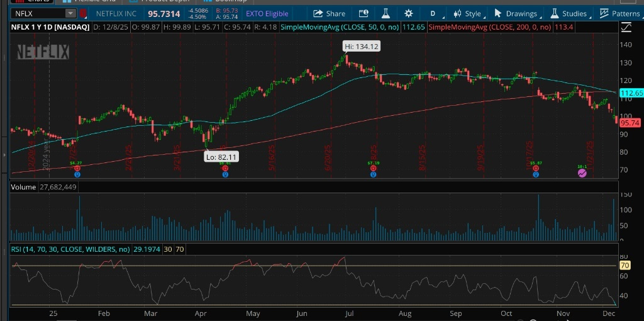This screenshot has width=644, height=321.
Task: Click the yellow 70 RSI axis label
Action: 625,266
